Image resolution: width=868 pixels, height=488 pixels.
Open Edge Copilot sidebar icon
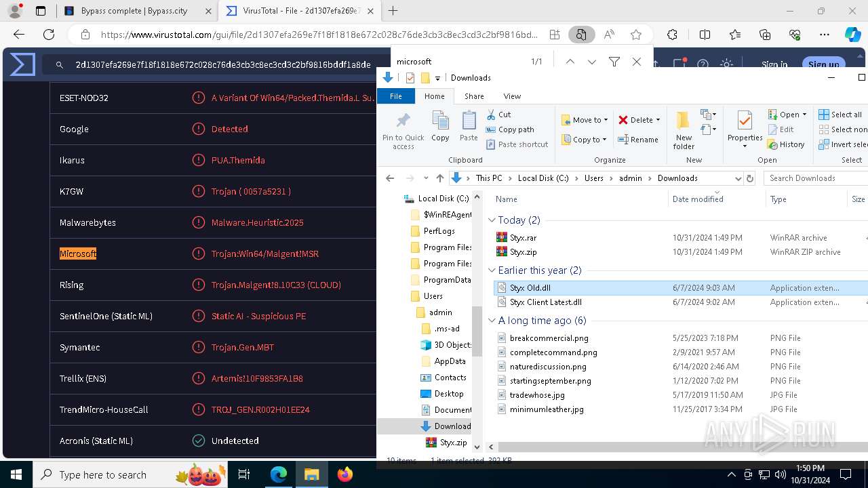point(852,35)
